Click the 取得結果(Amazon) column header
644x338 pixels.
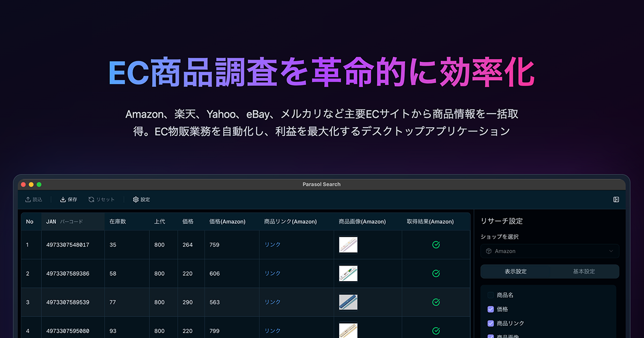pos(436,222)
